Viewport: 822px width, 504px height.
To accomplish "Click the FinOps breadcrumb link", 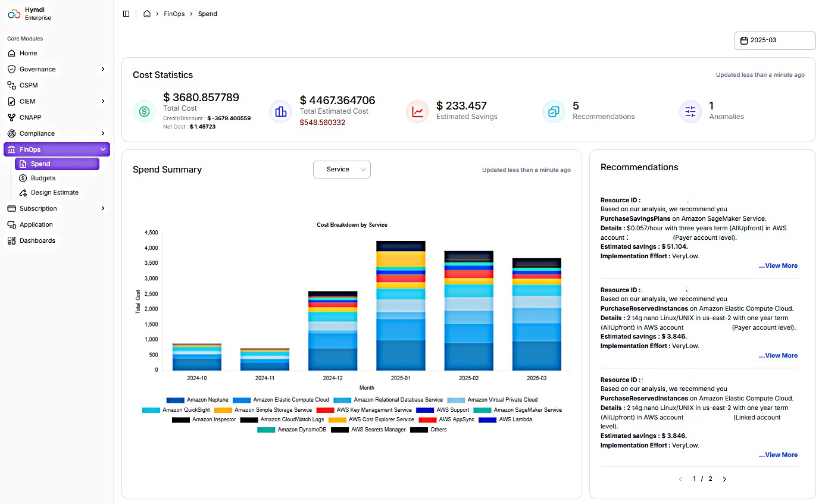I will (174, 14).
